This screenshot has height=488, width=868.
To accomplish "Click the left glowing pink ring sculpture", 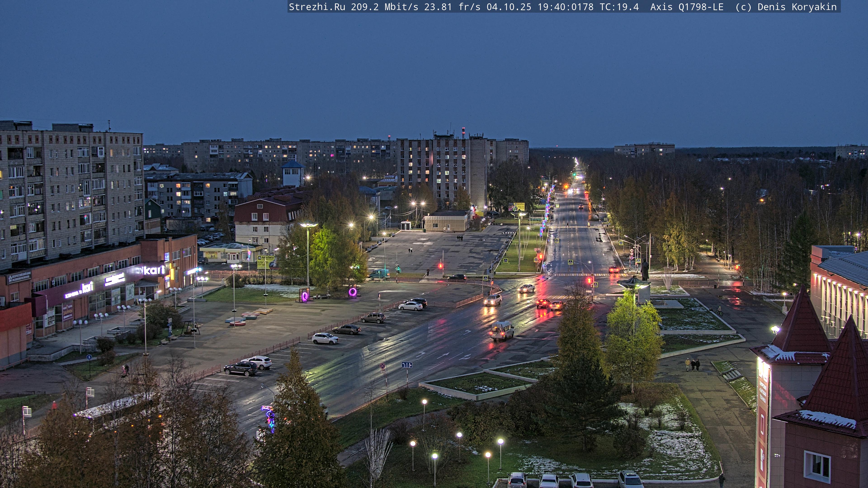I will [x=305, y=296].
